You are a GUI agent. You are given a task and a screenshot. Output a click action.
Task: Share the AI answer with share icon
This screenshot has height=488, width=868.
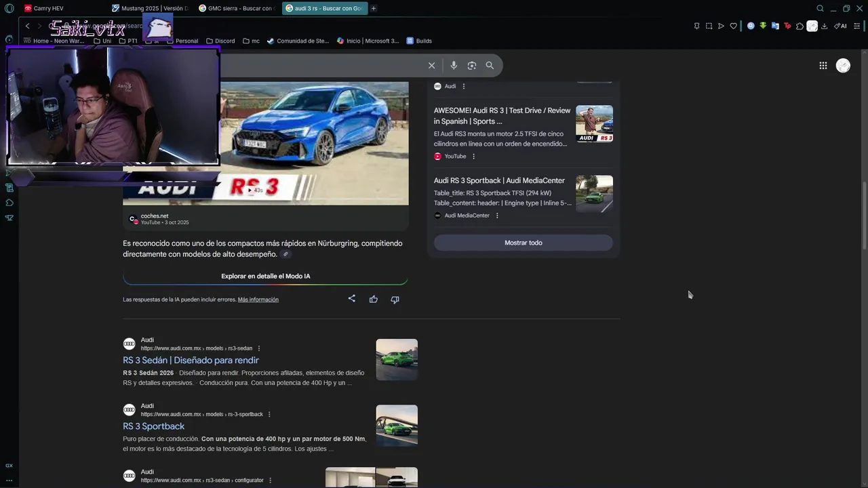(351, 299)
